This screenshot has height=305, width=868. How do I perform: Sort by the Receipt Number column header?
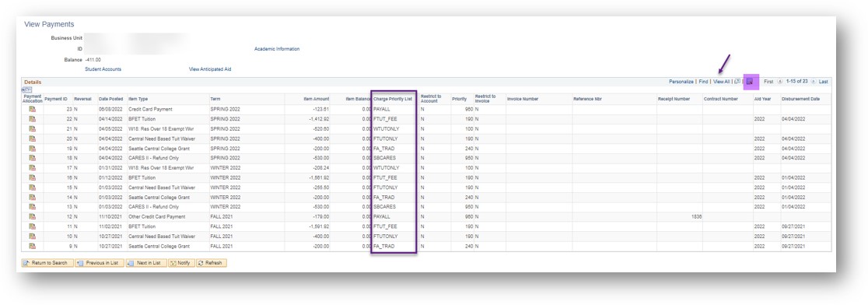673,99
